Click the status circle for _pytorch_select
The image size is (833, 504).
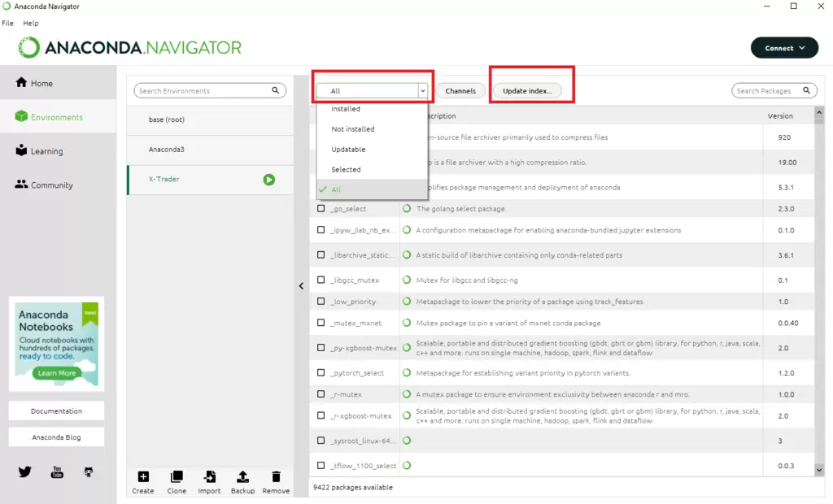coord(407,373)
